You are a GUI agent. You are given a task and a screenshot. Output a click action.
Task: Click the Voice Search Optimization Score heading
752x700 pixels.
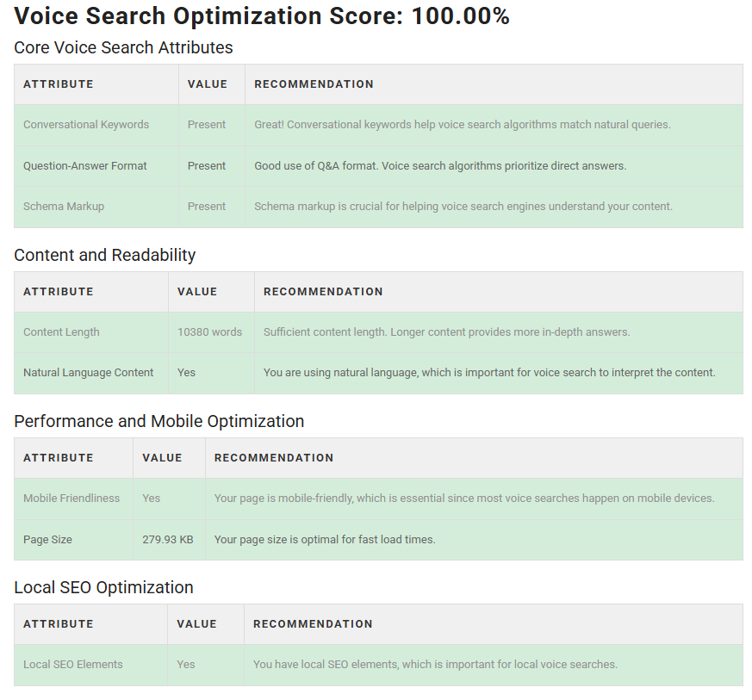tap(262, 16)
